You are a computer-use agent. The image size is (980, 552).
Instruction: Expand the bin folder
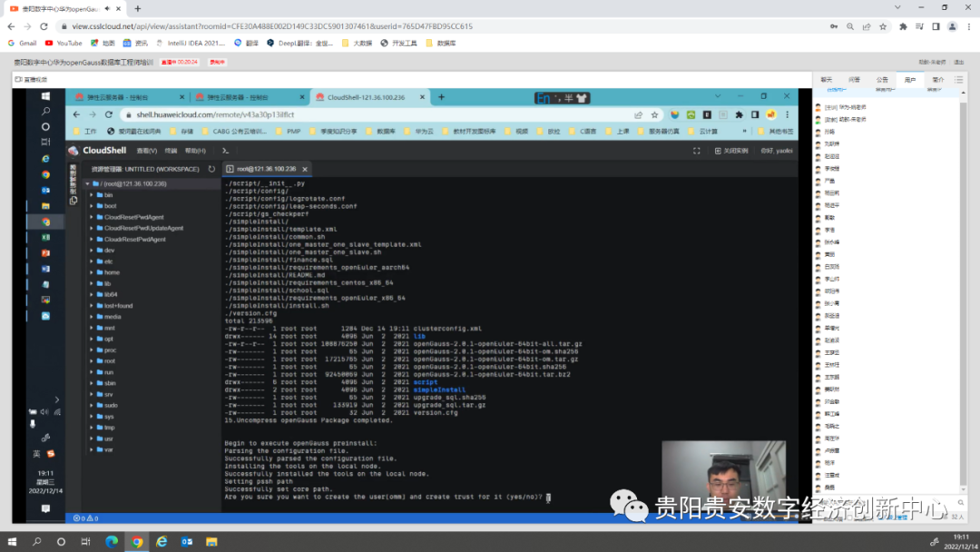point(92,195)
